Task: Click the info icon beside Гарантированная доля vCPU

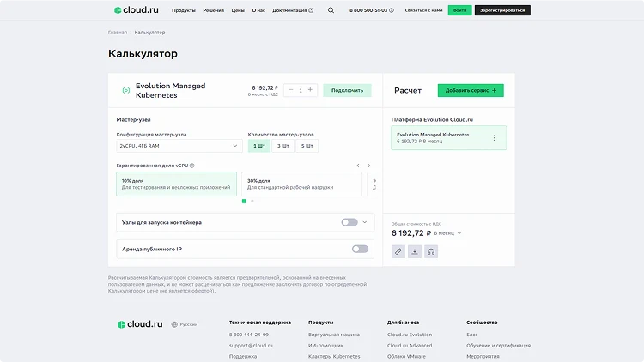Action: pos(191,166)
